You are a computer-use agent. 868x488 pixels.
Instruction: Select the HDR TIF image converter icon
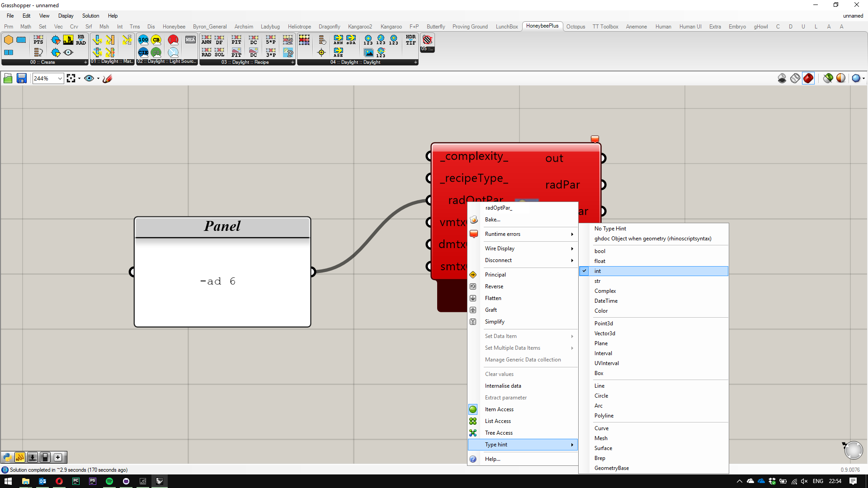tap(410, 40)
